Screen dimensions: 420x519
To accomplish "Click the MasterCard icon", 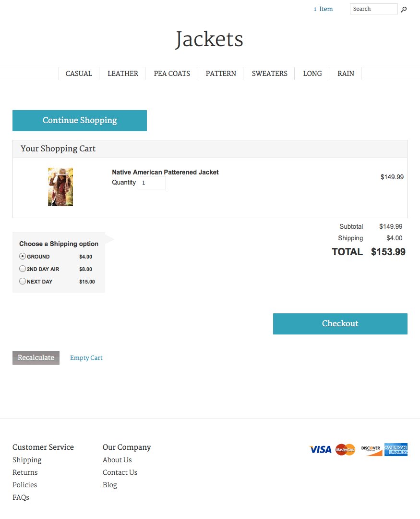I will (x=345, y=450).
